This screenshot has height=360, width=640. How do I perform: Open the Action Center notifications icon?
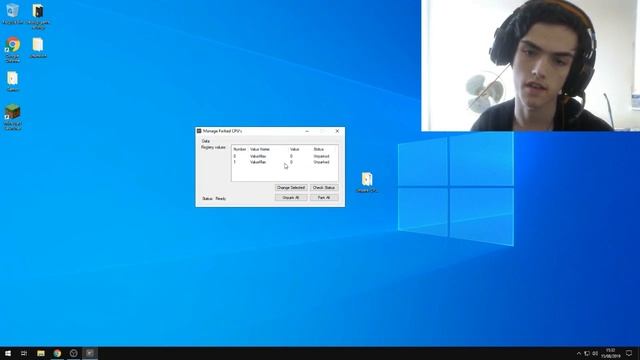(x=629, y=353)
